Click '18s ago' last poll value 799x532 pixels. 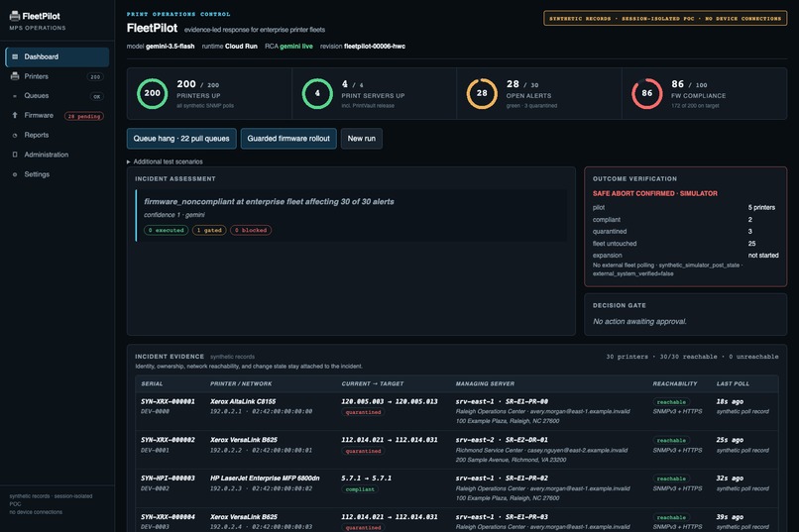pyautogui.click(x=730, y=401)
